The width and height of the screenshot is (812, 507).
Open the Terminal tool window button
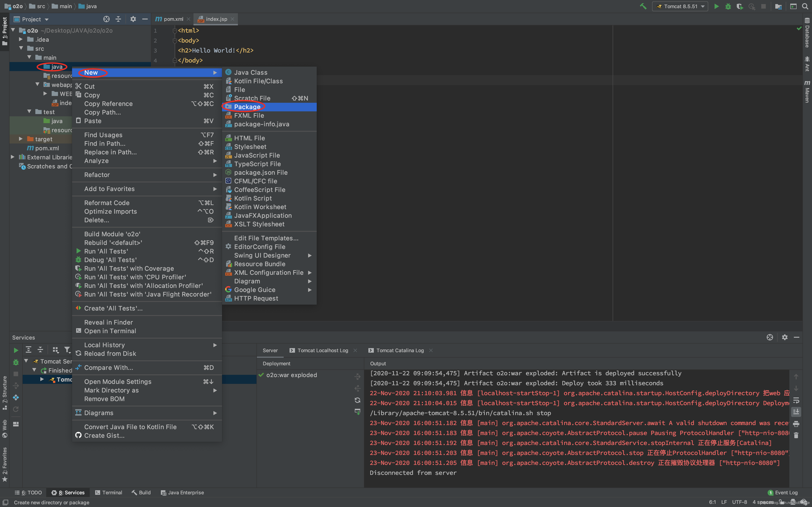point(109,492)
